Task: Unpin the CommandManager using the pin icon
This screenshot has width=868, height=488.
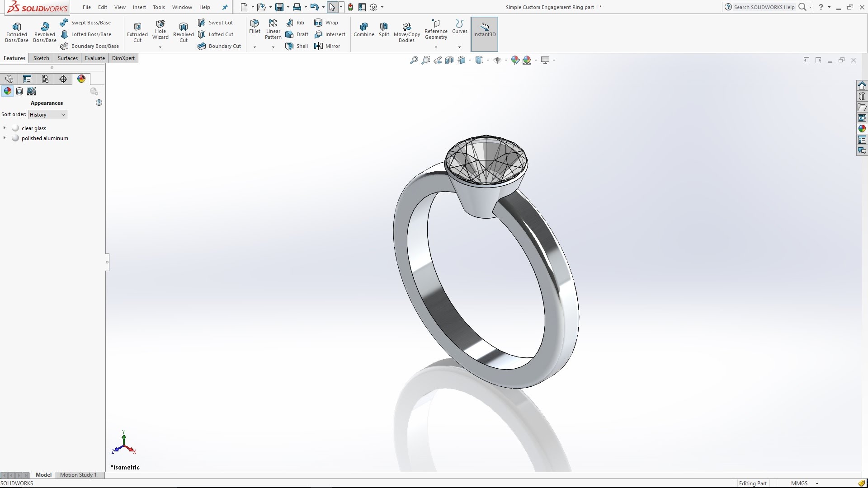Action: click(x=225, y=7)
